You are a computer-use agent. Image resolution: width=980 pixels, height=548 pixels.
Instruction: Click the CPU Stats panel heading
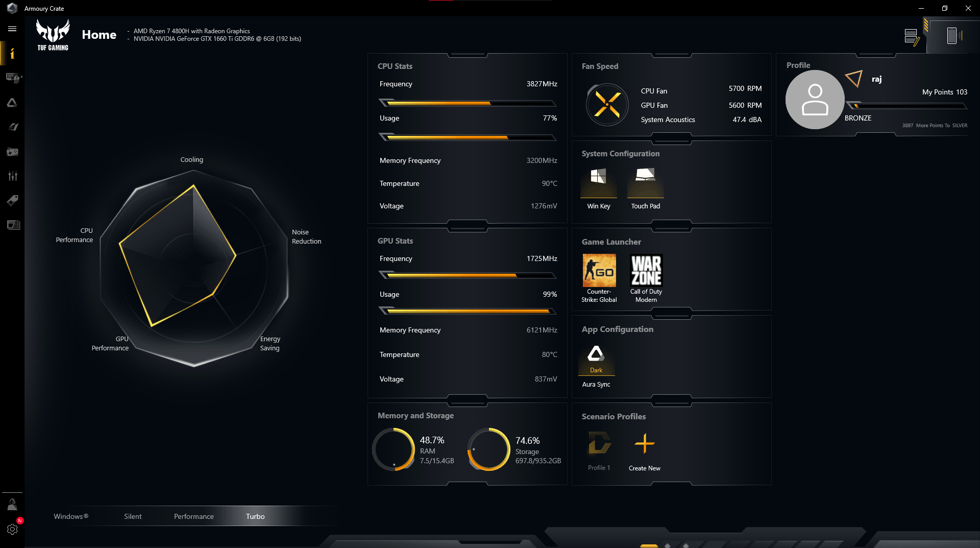click(x=395, y=66)
